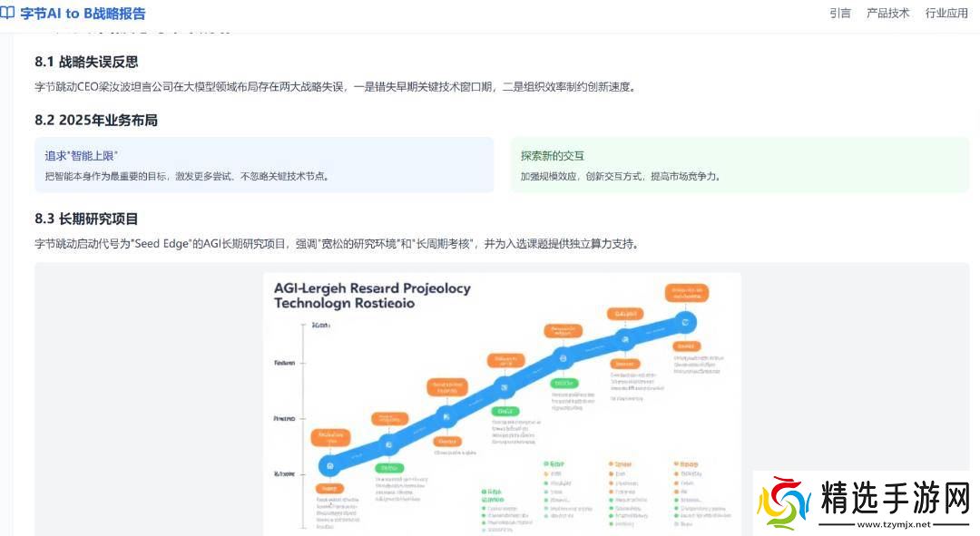Switch to the 产品技术 section
The width and height of the screenshot is (980, 536).
pyautogui.click(x=887, y=14)
